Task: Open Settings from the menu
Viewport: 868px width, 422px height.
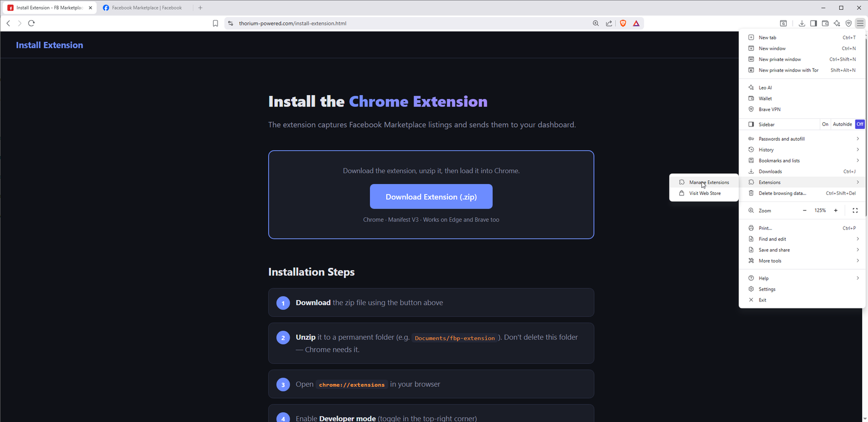Action: click(x=802, y=289)
